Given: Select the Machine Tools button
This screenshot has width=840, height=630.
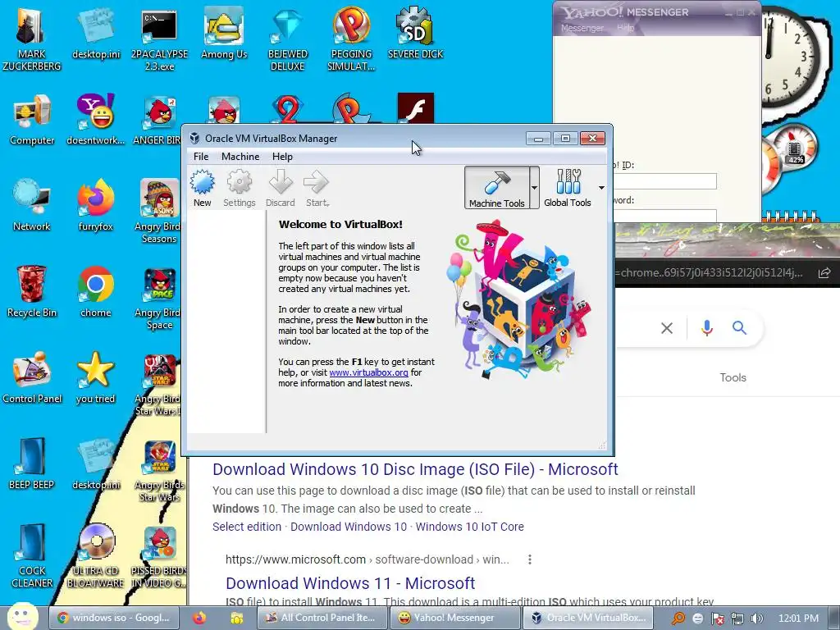Looking at the screenshot, I should click(x=496, y=188).
